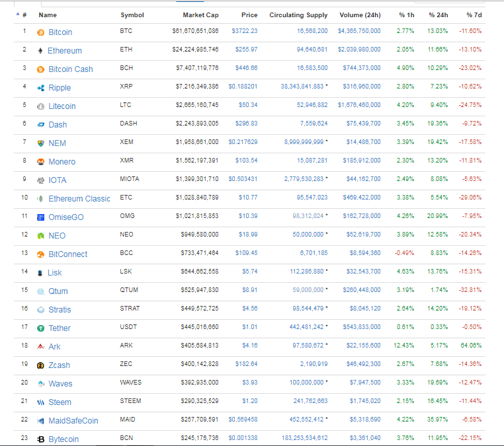Click the MIOTA symbol cell

coord(130,179)
